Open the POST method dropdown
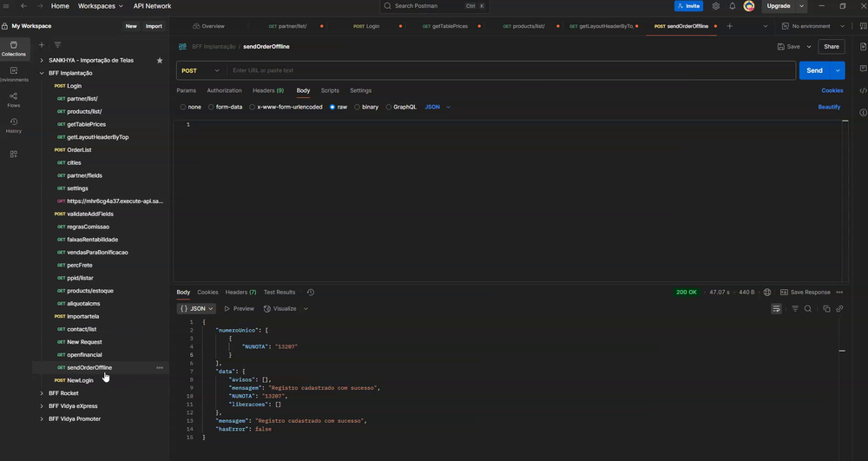 pyautogui.click(x=201, y=70)
